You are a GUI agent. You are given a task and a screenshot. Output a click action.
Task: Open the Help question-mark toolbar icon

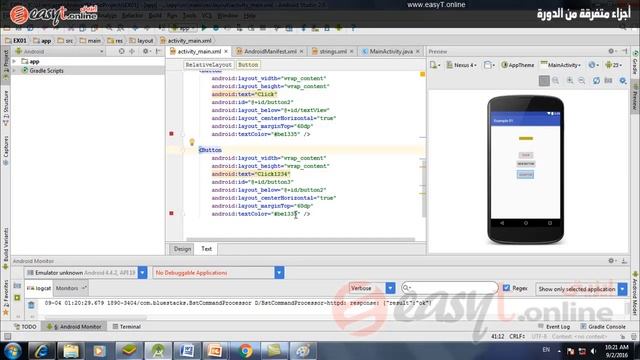point(353,28)
